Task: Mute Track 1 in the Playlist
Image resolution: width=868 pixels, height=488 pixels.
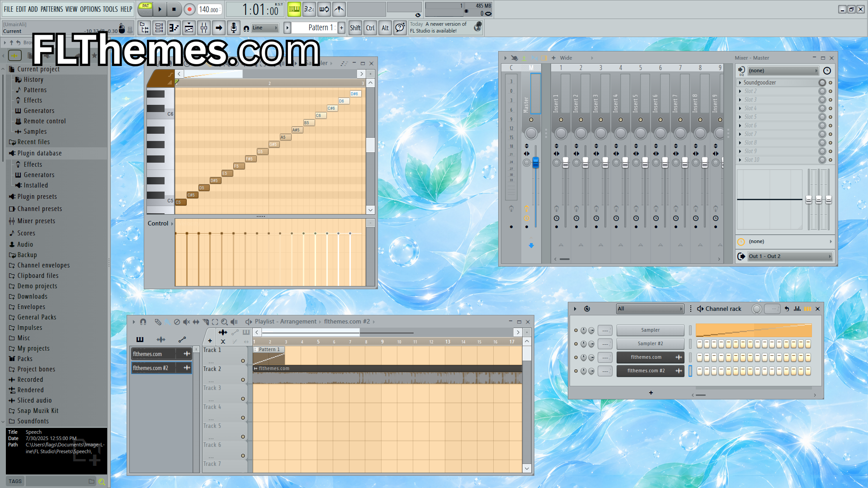Action: click(243, 361)
